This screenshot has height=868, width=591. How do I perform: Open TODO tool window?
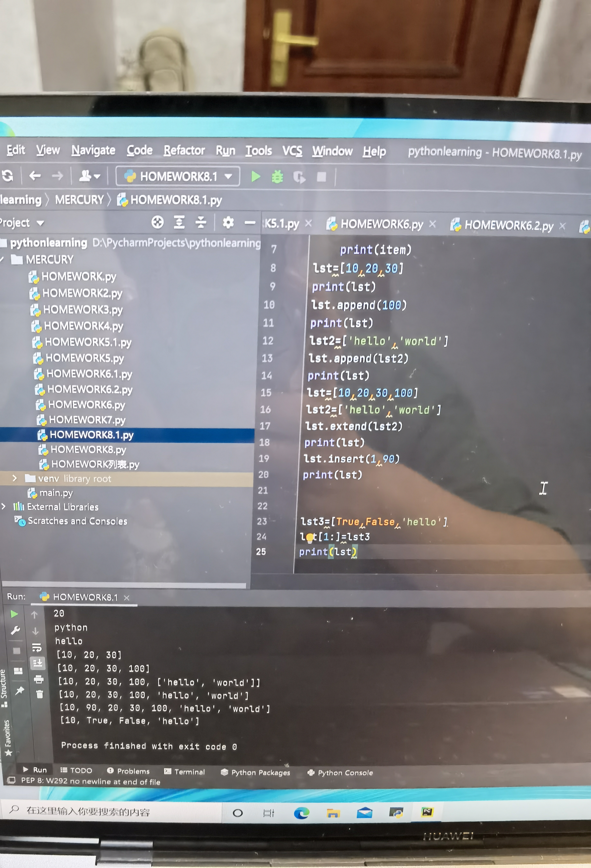click(x=76, y=770)
